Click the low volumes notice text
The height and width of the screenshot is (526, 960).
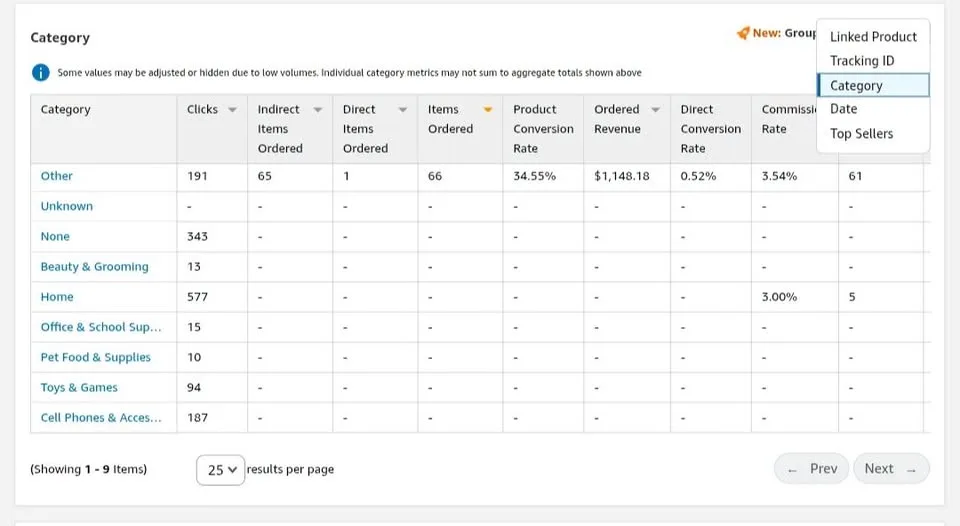349,73
